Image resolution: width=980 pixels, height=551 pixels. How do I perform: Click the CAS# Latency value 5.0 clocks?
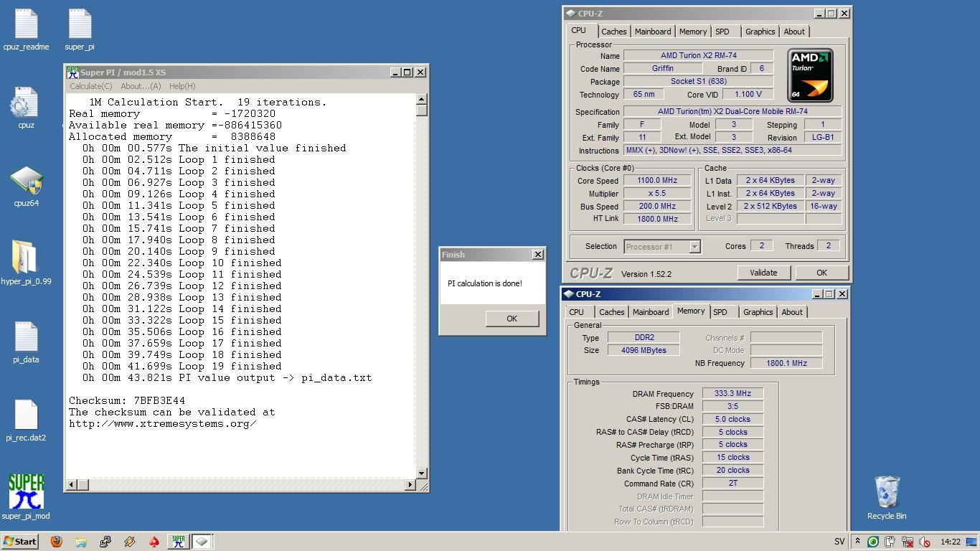tap(732, 419)
